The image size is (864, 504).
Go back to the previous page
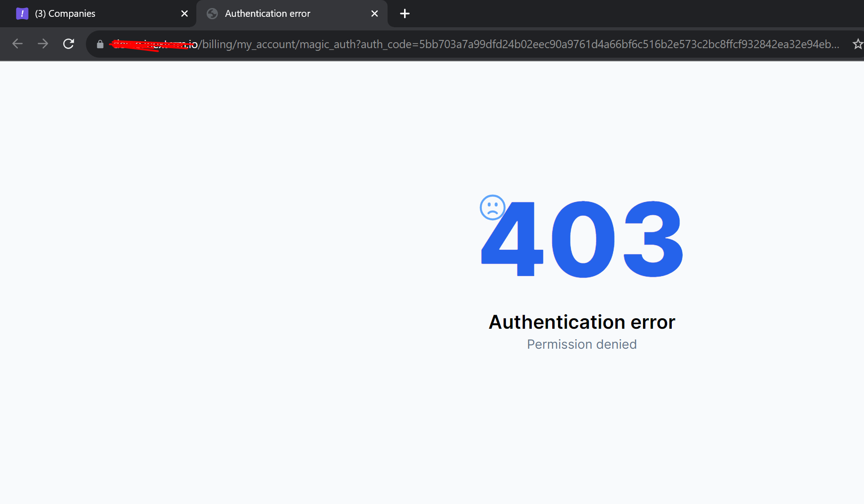[x=17, y=44]
